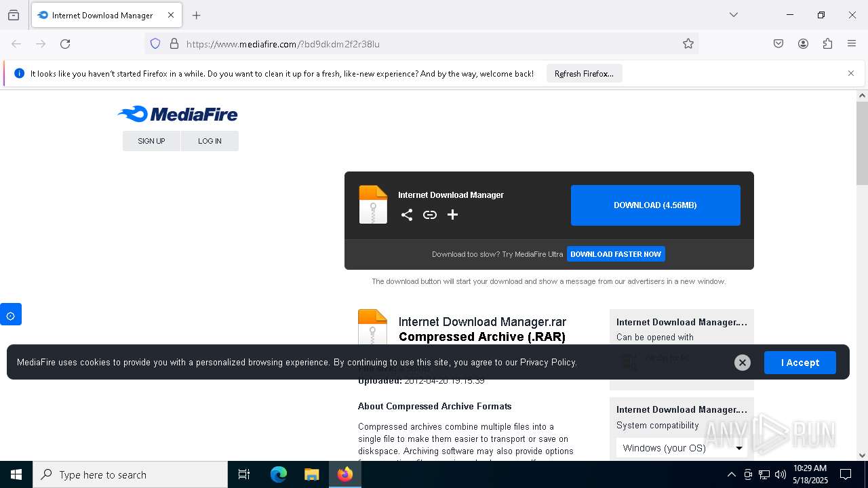Copy link using chain icon
868x488 pixels.
click(x=430, y=215)
